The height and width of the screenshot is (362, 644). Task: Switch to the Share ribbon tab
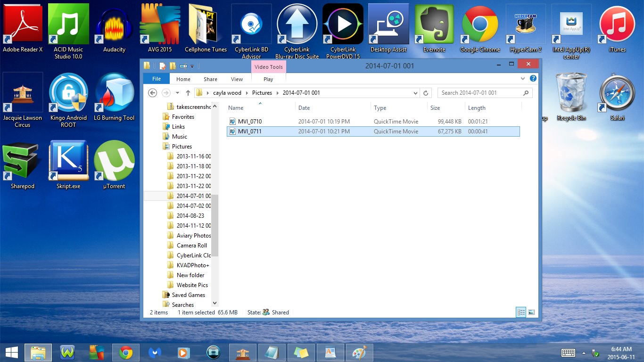pyautogui.click(x=210, y=79)
